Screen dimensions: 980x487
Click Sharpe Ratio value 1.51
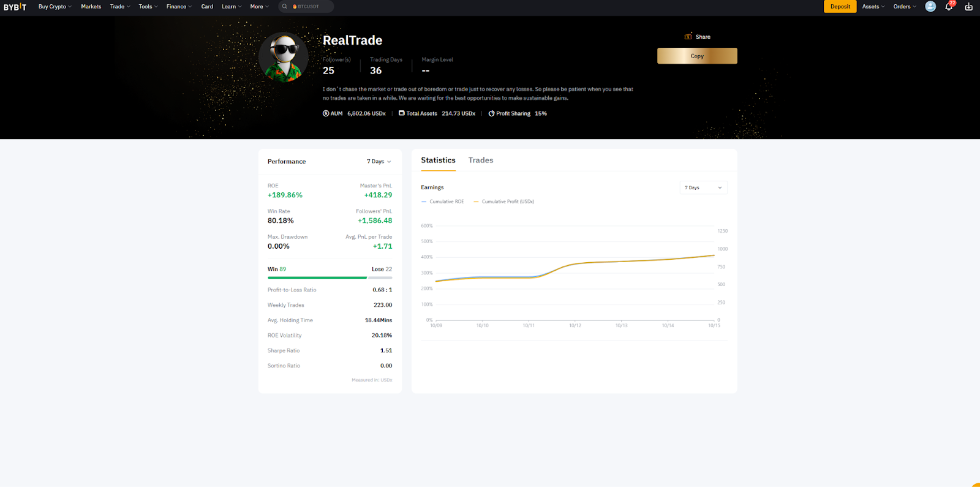(x=386, y=351)
